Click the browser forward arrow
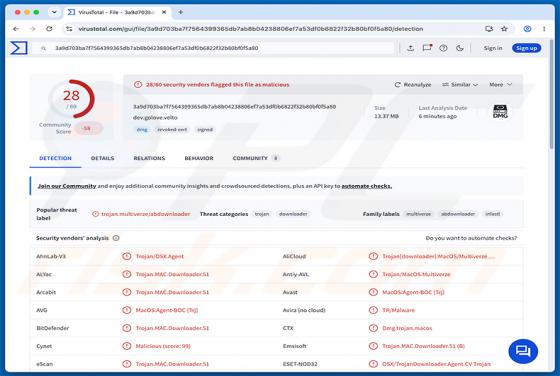 pyautogui.click(x=32, y=29)
